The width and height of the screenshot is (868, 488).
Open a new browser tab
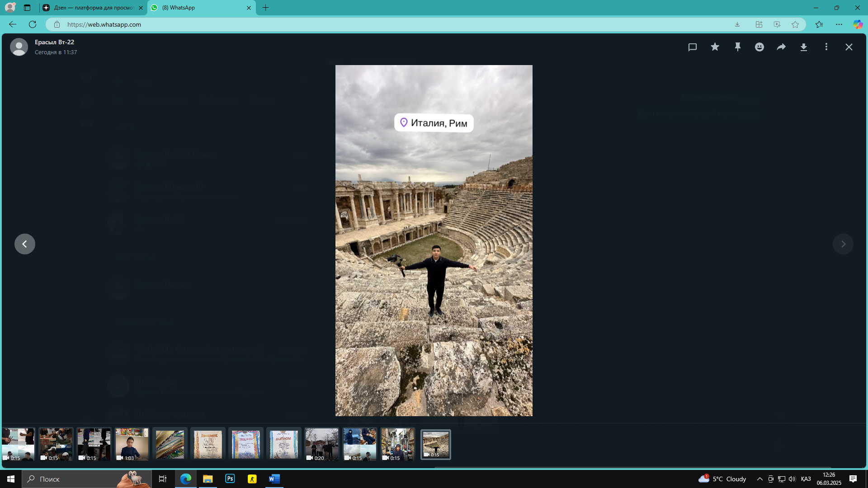(x=266, y=8)
